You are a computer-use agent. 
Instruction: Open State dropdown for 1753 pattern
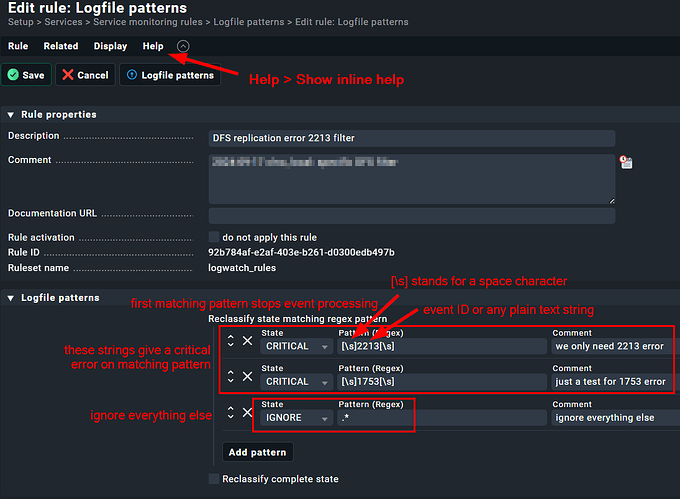pos(296,382)
